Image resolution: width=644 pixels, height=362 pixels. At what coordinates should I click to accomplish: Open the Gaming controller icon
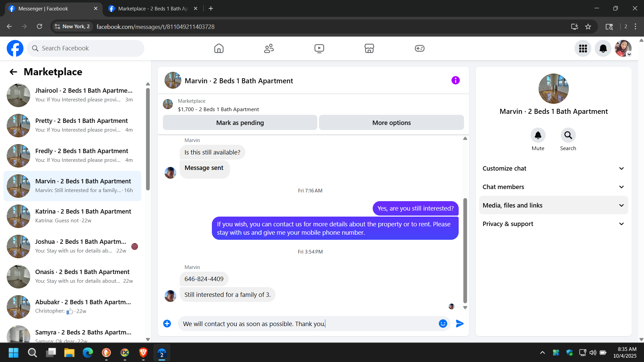419,48
